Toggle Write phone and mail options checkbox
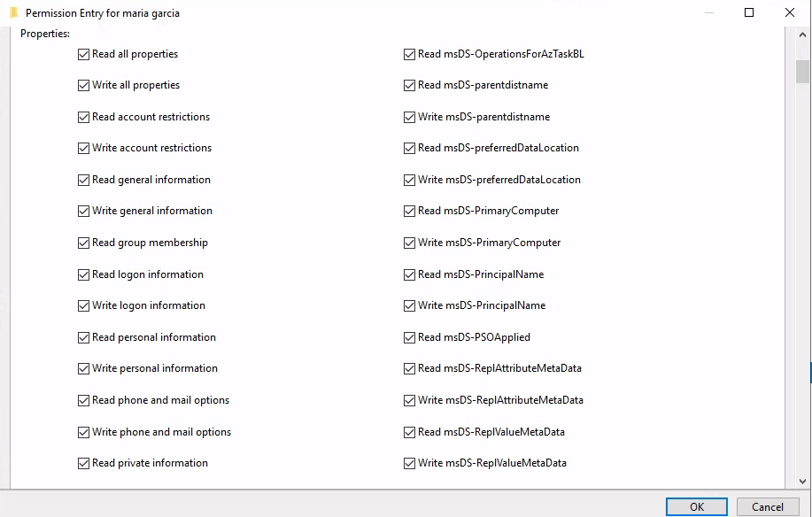The image size is (812, 517). tap(83, 432)
